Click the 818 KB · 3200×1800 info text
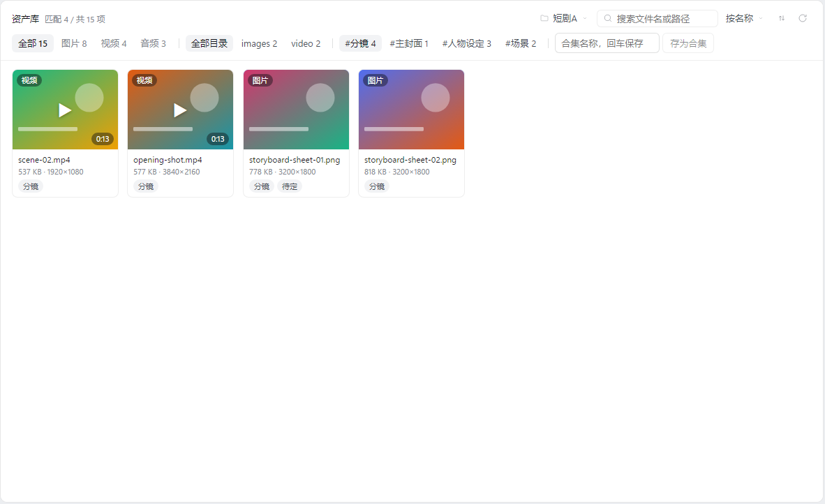Viewport: 825px width, 504px height. (397, 172)
